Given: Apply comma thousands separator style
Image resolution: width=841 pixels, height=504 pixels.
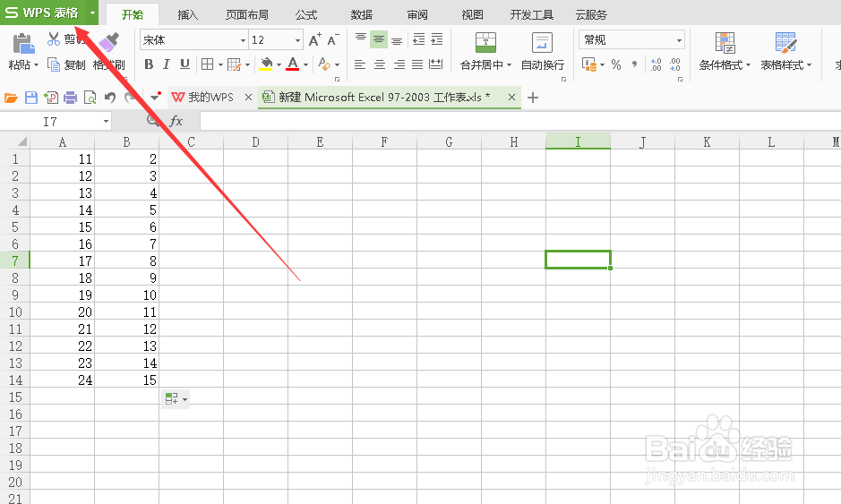Looking at the screenshot, I should tap(634, 64).
